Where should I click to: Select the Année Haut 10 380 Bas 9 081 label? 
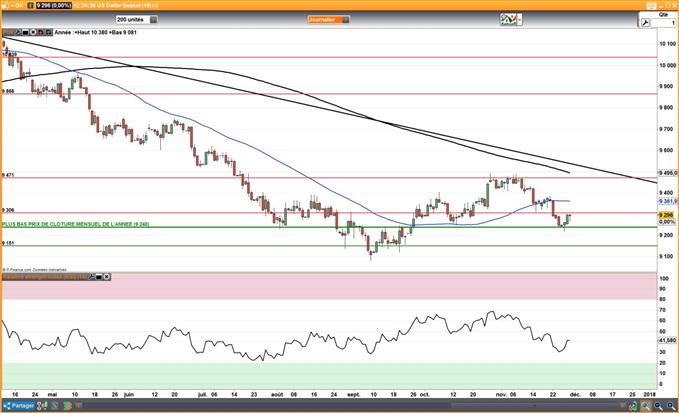click(x=96, y=32)
